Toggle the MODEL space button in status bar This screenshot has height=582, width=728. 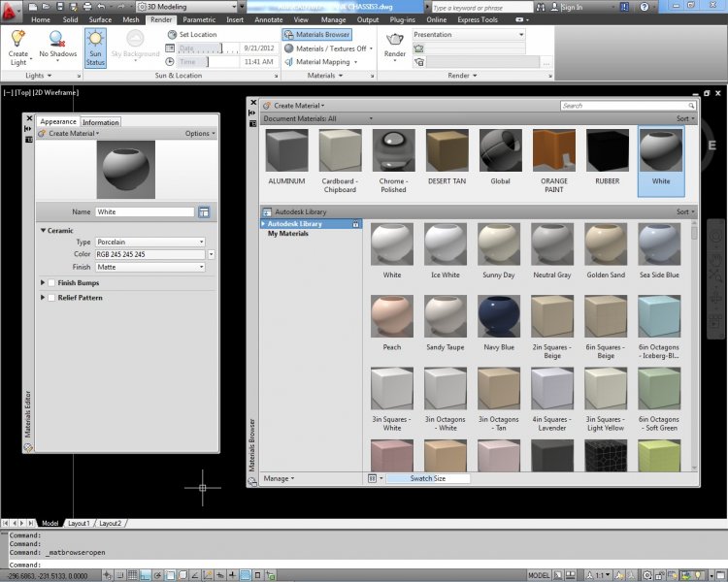539,575
